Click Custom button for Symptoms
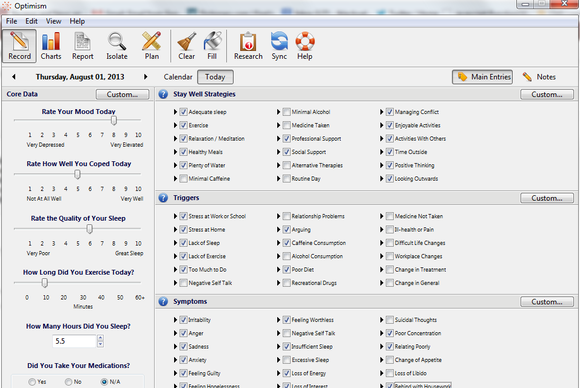Image resolution: width=580 pixels, height=388 pixels. (547, 301)
